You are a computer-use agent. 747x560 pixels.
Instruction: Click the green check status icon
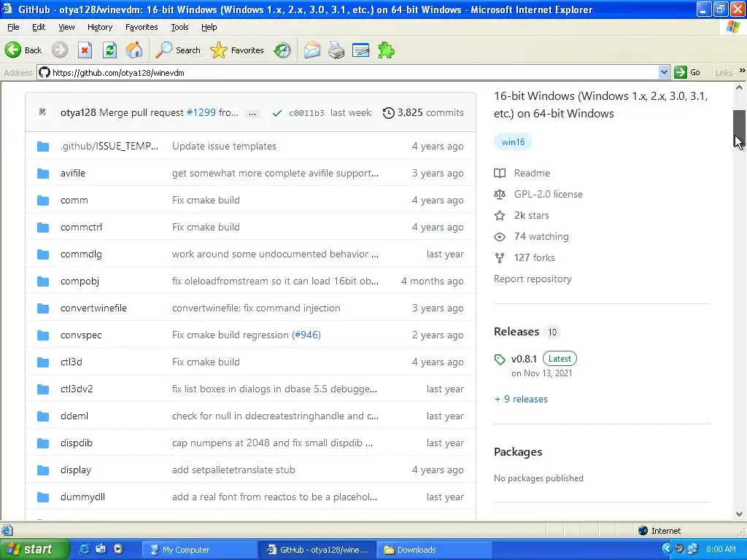276,113
